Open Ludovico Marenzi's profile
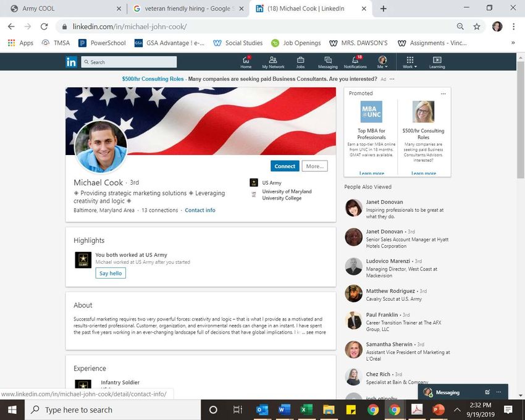The image size is (525, 420). coord(388,261)
